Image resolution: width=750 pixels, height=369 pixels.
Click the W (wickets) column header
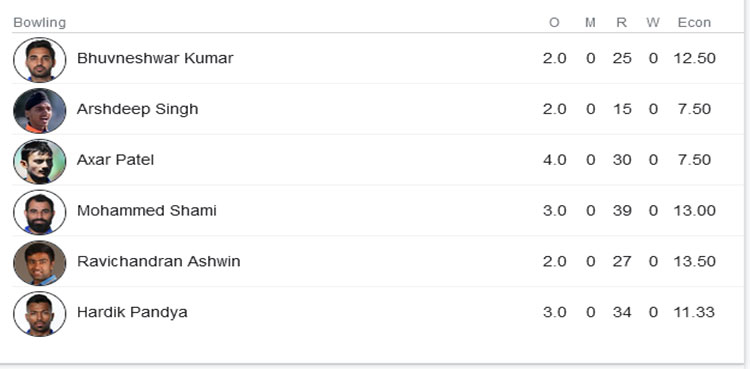[x=653, y=22]
